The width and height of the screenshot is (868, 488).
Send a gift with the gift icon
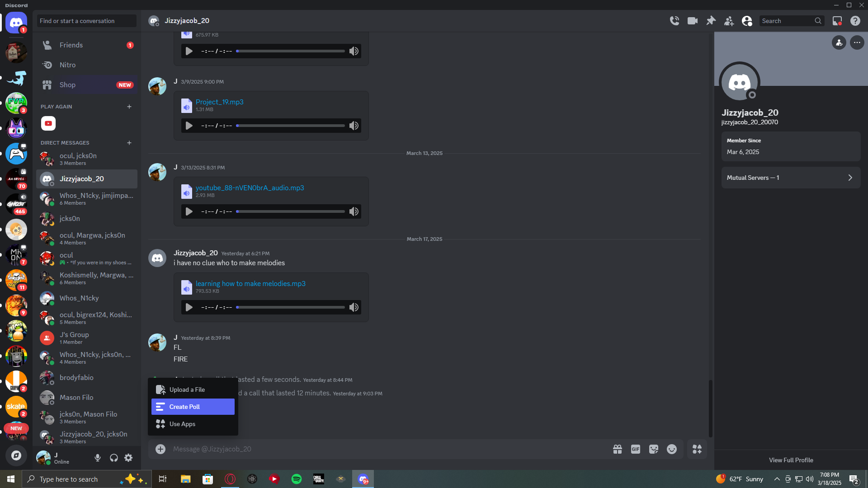(x=618, y=449)
